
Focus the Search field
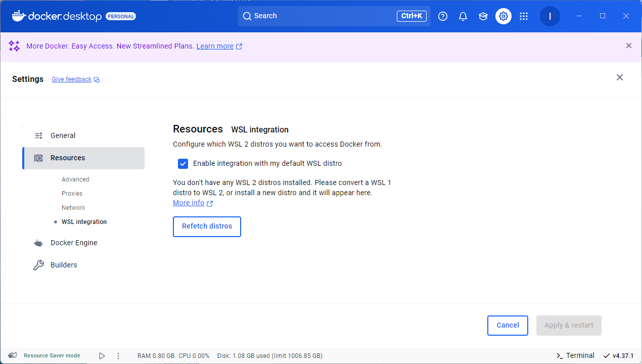[334, 16]
